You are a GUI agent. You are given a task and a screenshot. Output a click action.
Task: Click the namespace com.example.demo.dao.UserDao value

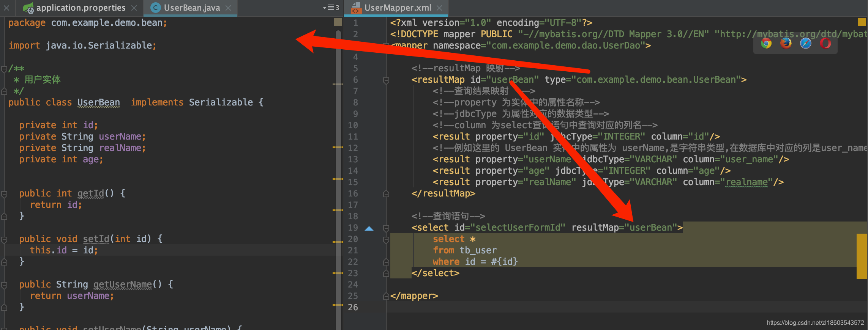(x=566, y=46)
